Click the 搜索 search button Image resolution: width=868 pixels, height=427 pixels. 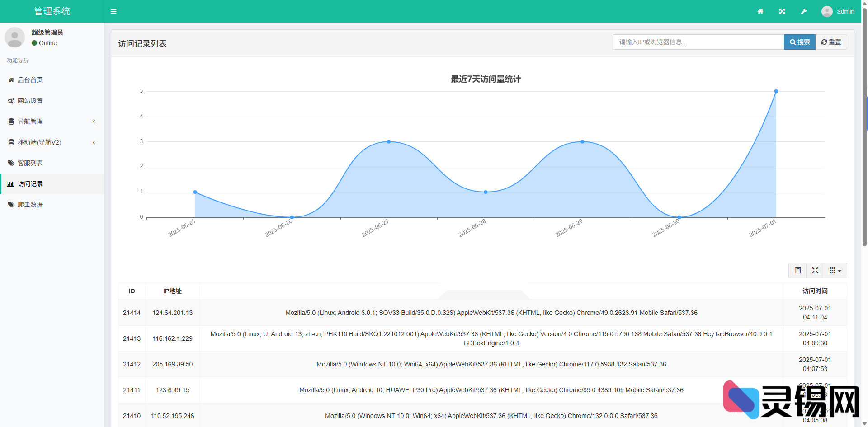[799, 42]
